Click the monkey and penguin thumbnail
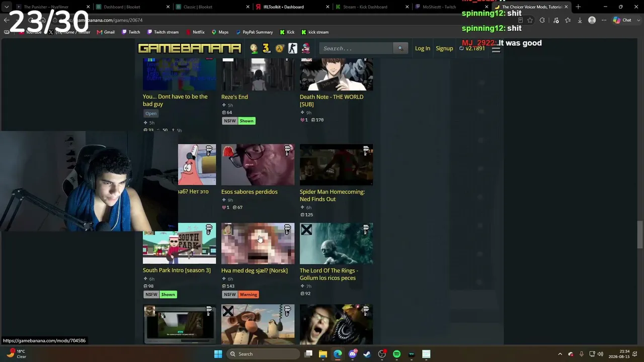Screen dimensions: 644x362 click(x=258, y=324)
